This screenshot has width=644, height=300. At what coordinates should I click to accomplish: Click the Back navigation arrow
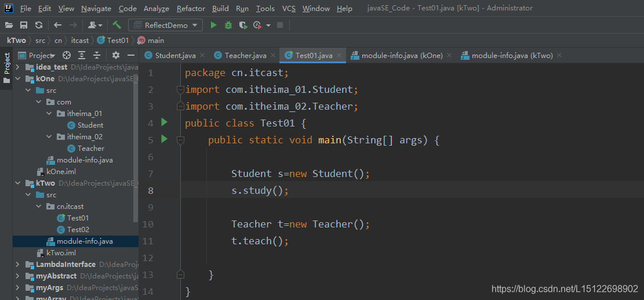[x=57, y=25]
